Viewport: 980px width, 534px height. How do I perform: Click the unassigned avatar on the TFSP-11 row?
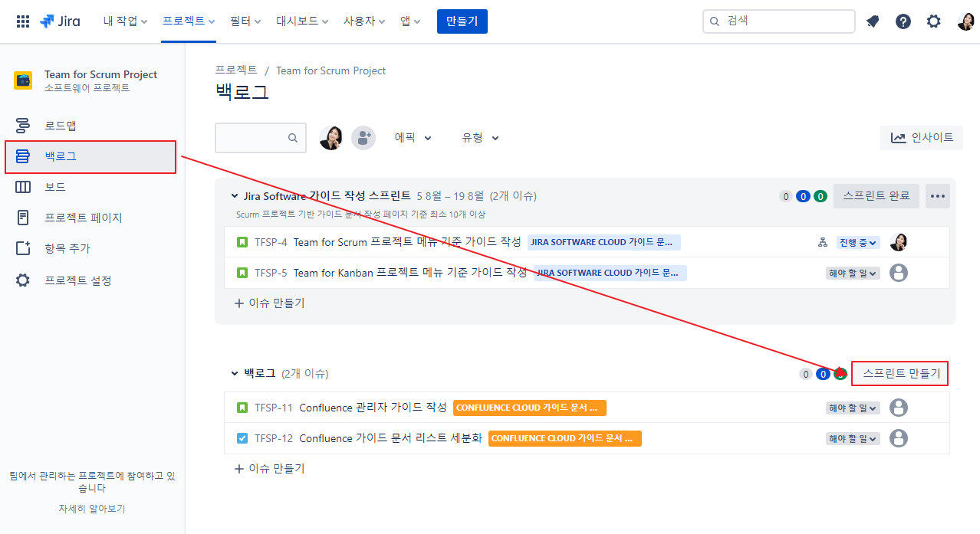click(x=899, y=408)
